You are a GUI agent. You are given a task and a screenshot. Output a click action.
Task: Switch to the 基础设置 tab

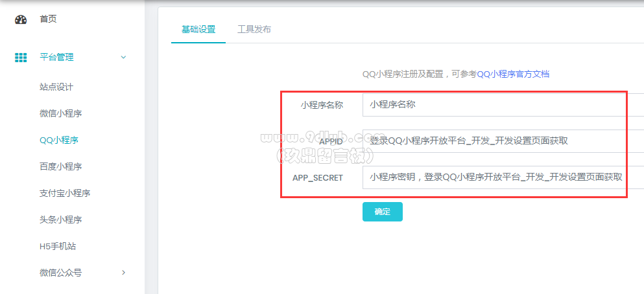coord(198,30)
